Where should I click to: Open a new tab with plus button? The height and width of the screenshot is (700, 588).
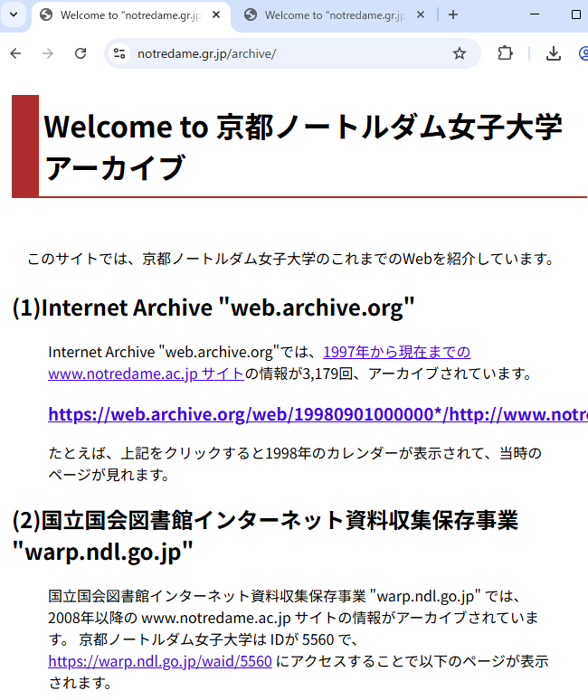pos(453,14)
